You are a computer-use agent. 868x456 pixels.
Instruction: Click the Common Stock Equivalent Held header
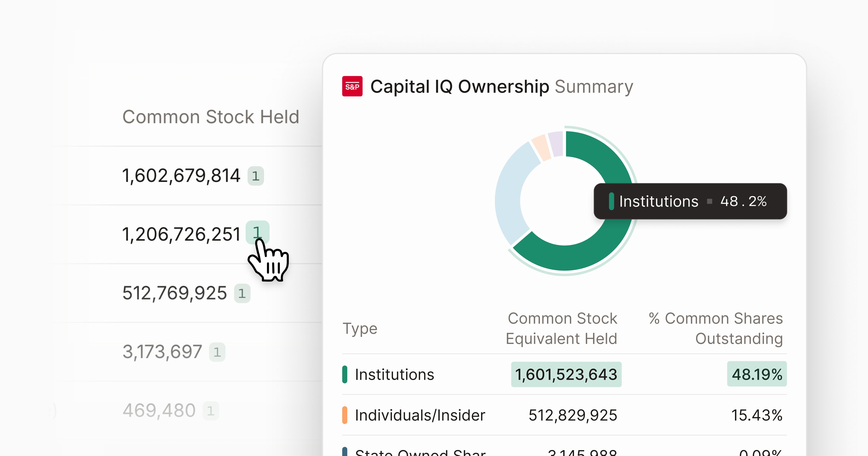tap(561, 329)
